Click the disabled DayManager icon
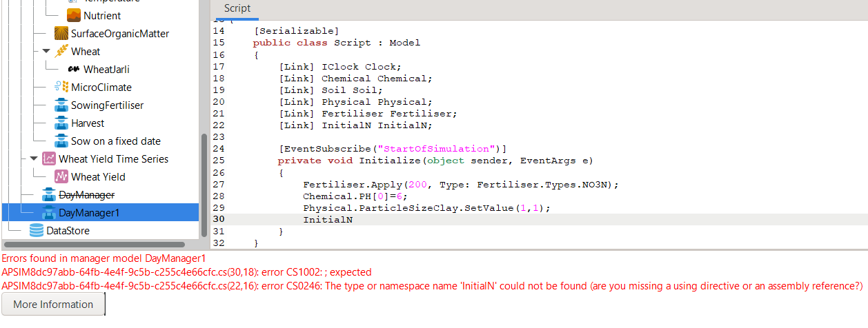Image resolution: width=868 pixels, height=328 pixels. tap(48, 194)
